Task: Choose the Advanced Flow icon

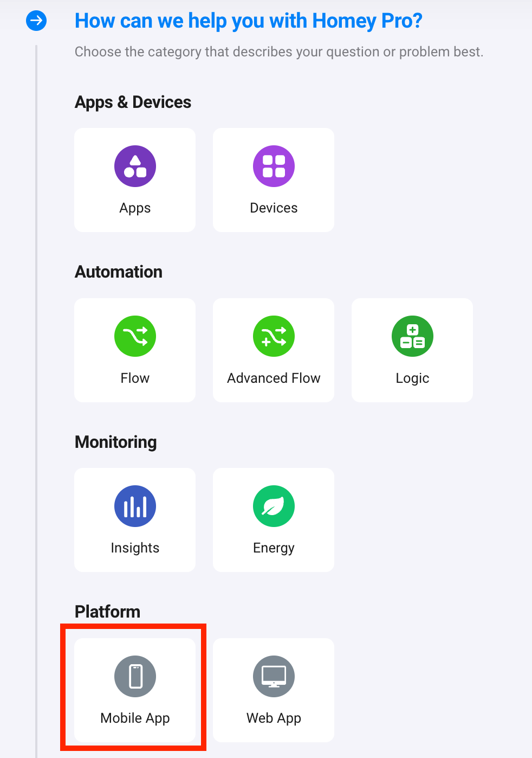Action: tap(274, 336)
